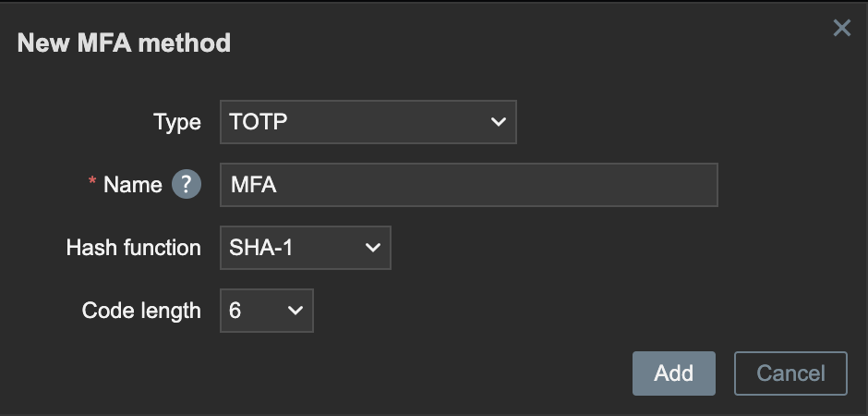Click the Type field label
868x416 pixels.
(177, 122)
